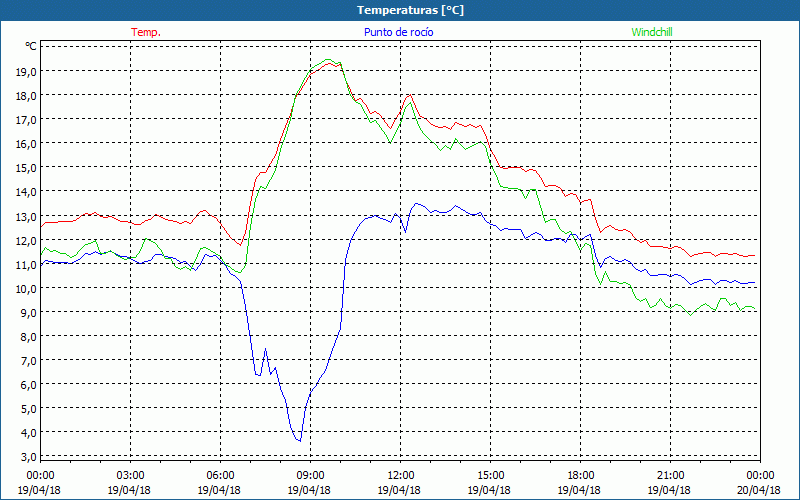Click the 06:00 time axis label
The image size is (800, 500).
[x=220, y=476]
